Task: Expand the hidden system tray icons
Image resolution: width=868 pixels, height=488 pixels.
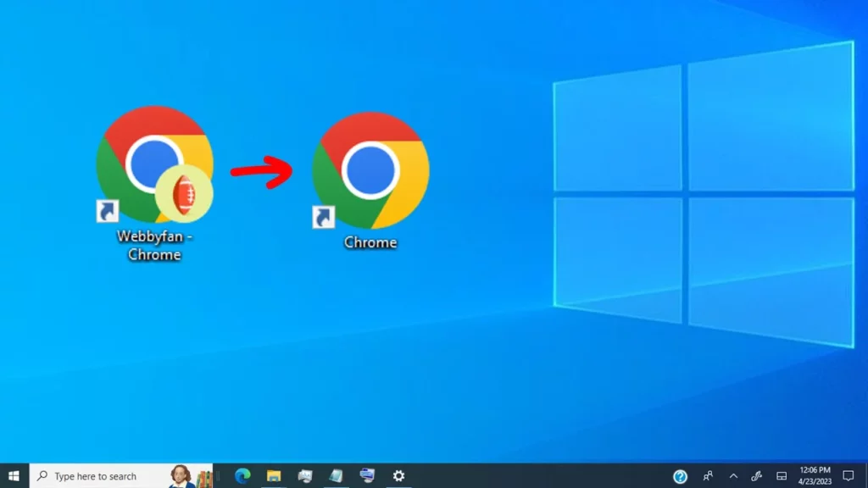Action: [733, 476]
